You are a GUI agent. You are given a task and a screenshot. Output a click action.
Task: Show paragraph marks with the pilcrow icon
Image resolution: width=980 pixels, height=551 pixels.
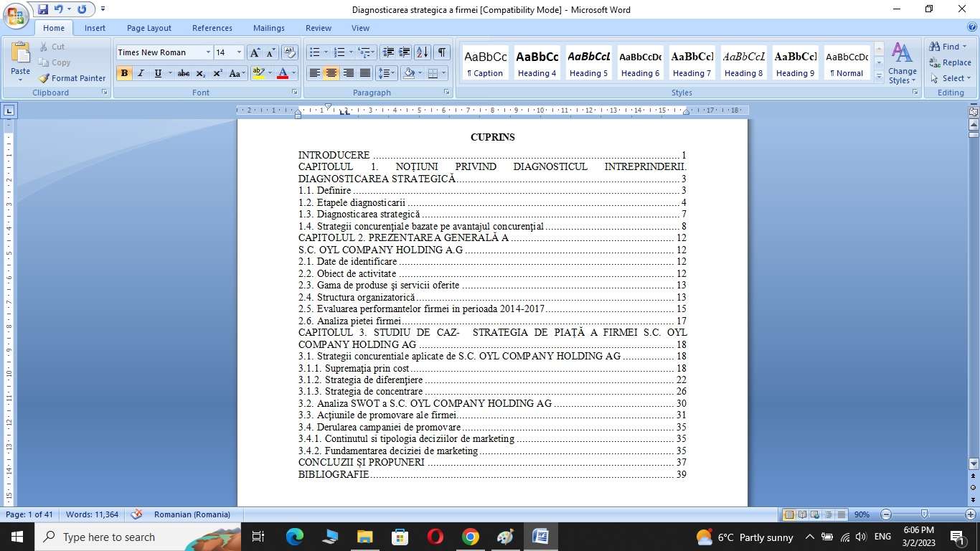pos(443,52)
